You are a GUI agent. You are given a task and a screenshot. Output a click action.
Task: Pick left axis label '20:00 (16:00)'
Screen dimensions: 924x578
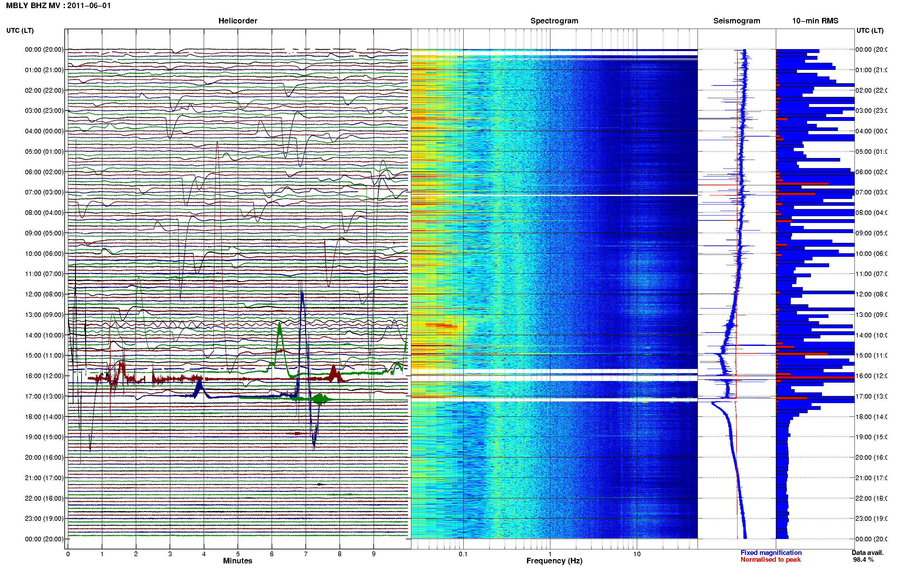pos(44,457)
